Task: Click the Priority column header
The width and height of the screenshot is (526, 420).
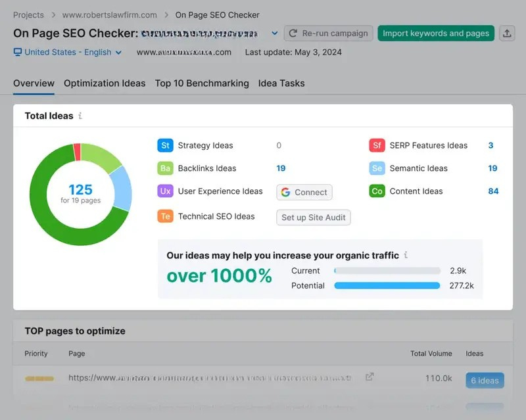Action: click(x=36, y=354)
